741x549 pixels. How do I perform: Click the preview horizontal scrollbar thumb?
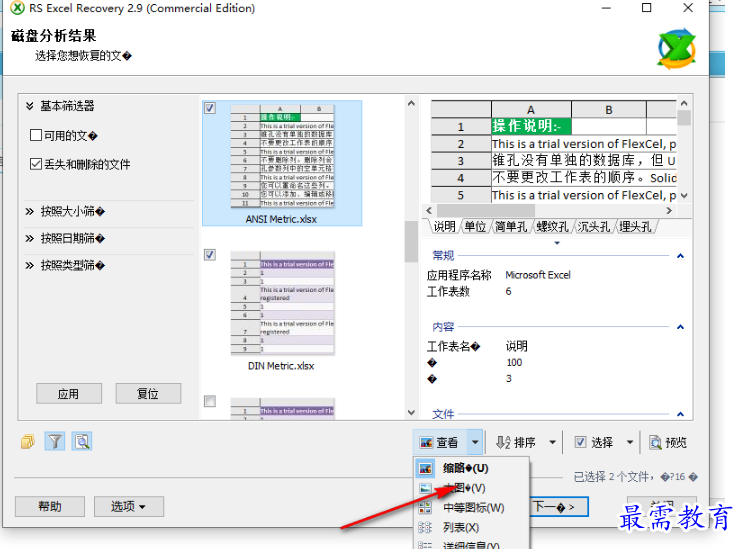point(486,210)
